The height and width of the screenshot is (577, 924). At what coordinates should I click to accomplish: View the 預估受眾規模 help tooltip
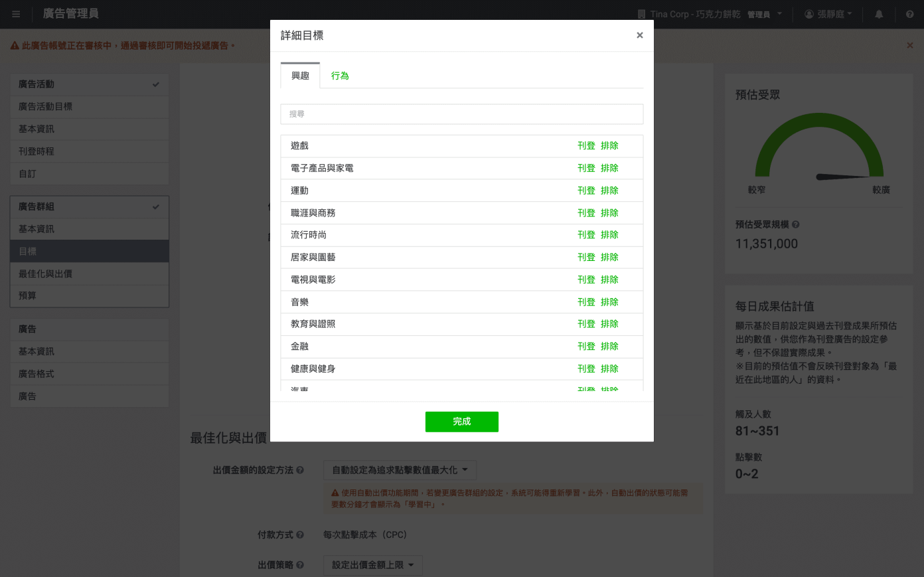[x=795, y=225]
